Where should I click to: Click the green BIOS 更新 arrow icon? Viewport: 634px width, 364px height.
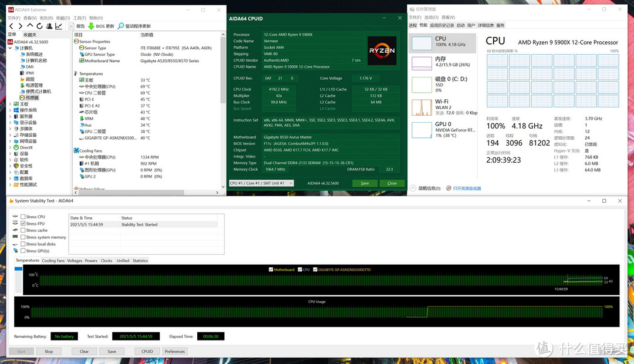pyautogui.click(x=91, y=26)
